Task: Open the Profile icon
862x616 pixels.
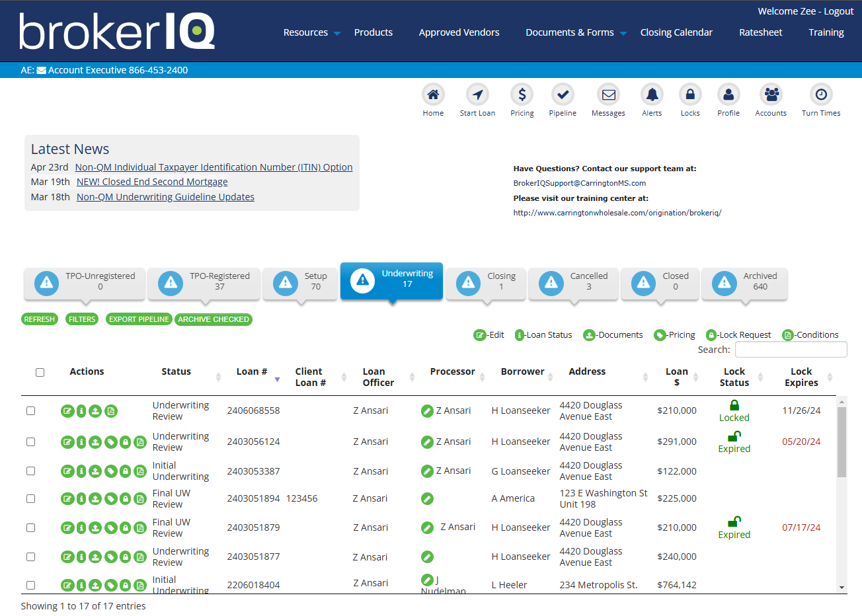Action: [728, 95]
